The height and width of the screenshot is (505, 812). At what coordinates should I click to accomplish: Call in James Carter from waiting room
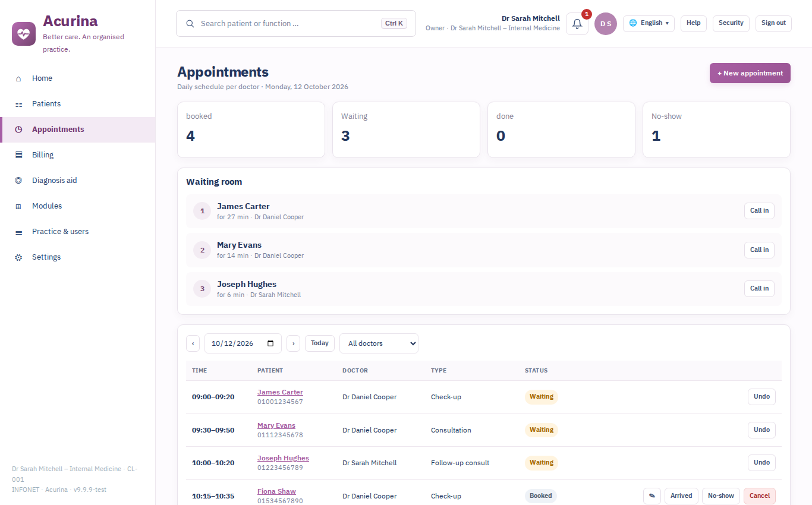tap(759, 211)
